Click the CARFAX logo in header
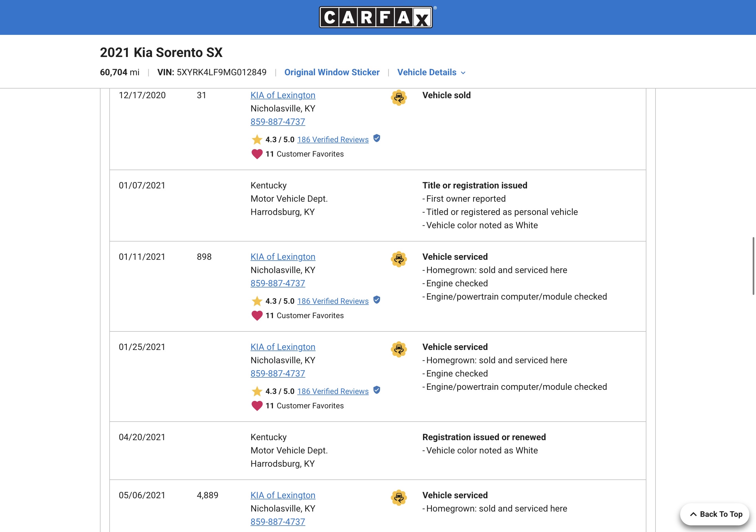The height and width of the screenshot is (532, 756). click(x=376, y=17)
